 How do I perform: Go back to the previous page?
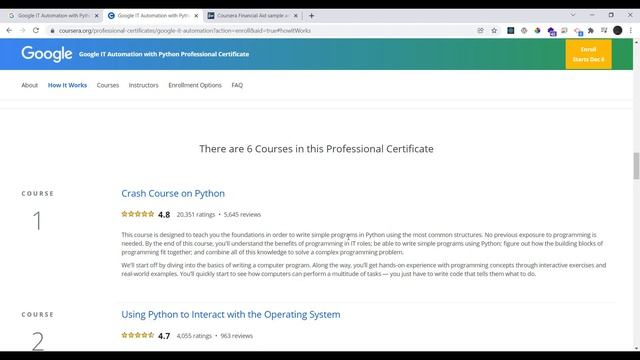tap(9, 30)
